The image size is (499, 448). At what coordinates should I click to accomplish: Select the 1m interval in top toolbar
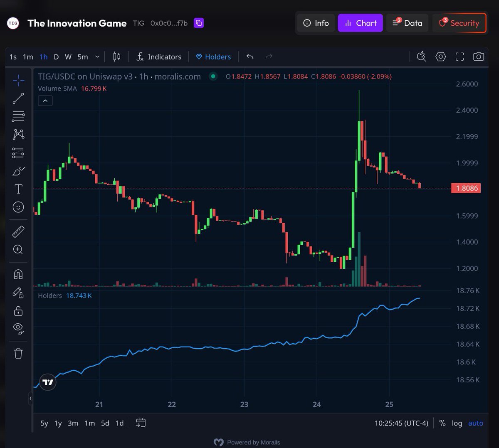(28, 57)
